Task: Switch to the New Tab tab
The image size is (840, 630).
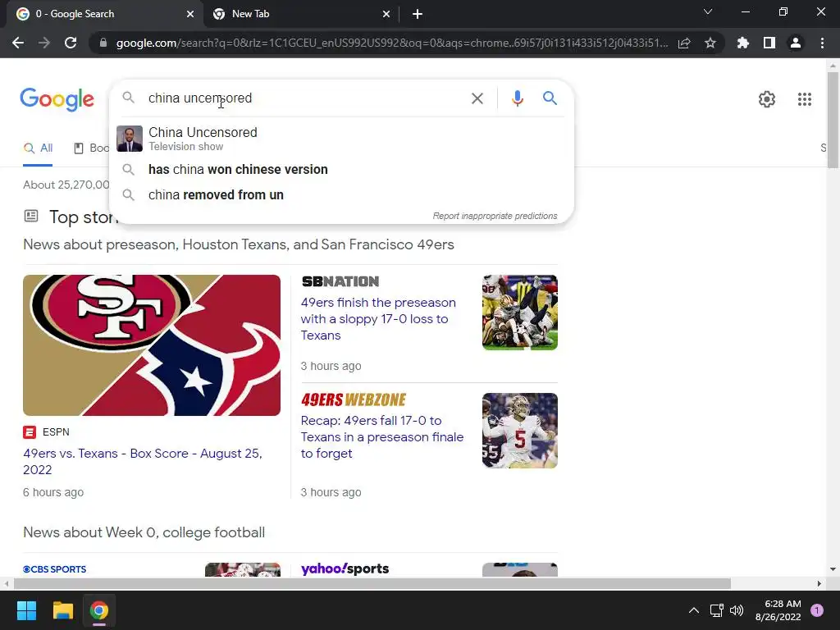Action: (302, 14)
